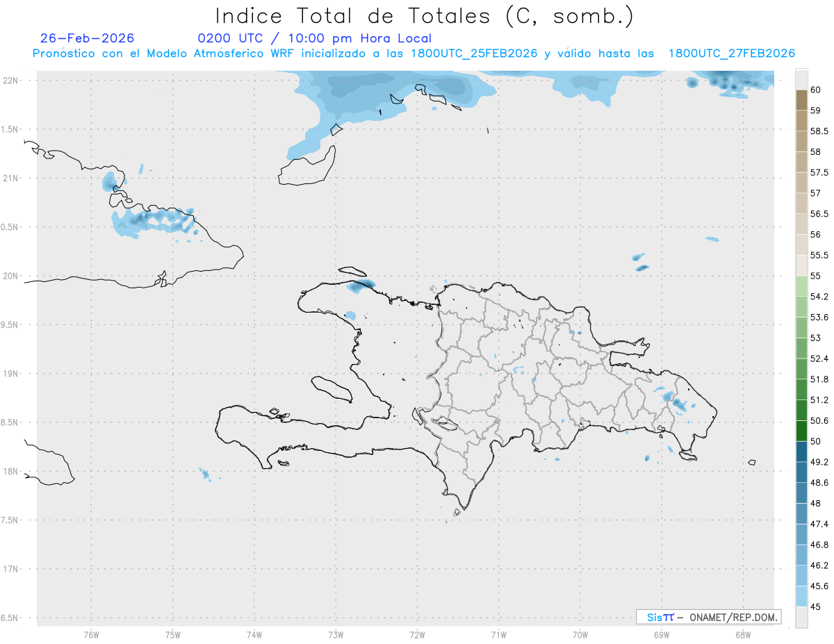Click the '74W' longitude label
Image resolution: width=834 pixels, height=644 pixels.
pyautogui.click(x=254, y=634)
